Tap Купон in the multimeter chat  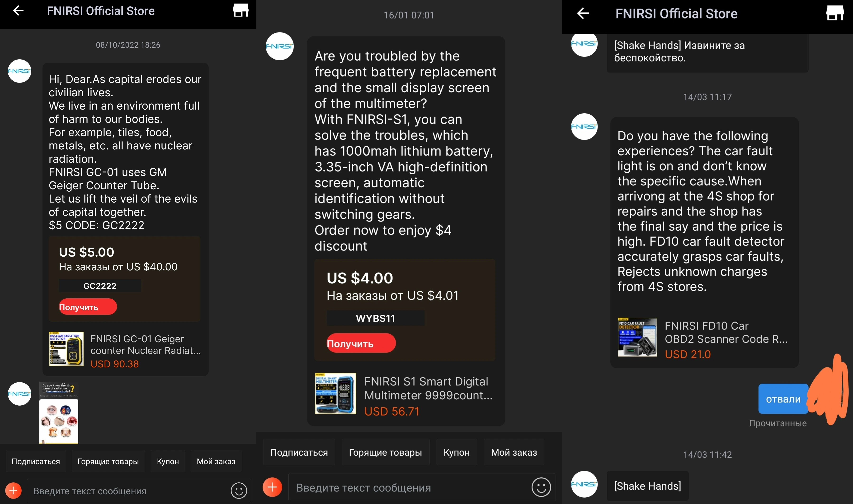457,452
